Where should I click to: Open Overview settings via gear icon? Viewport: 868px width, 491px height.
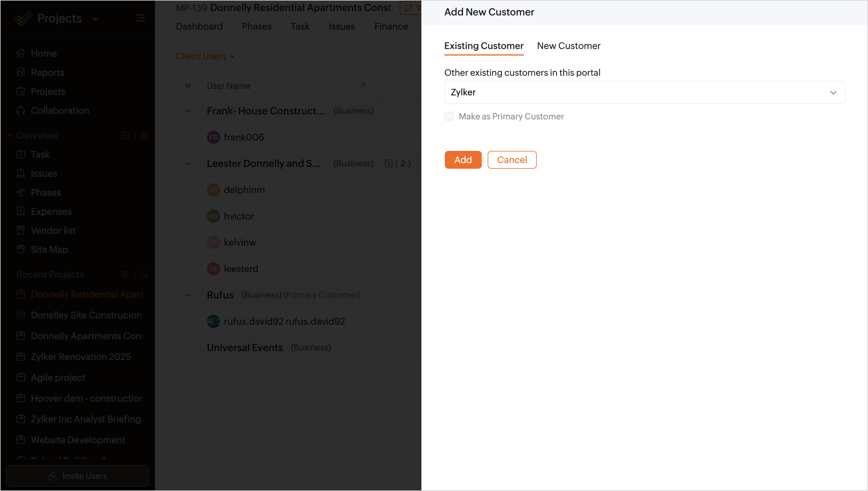click(145, 135)
